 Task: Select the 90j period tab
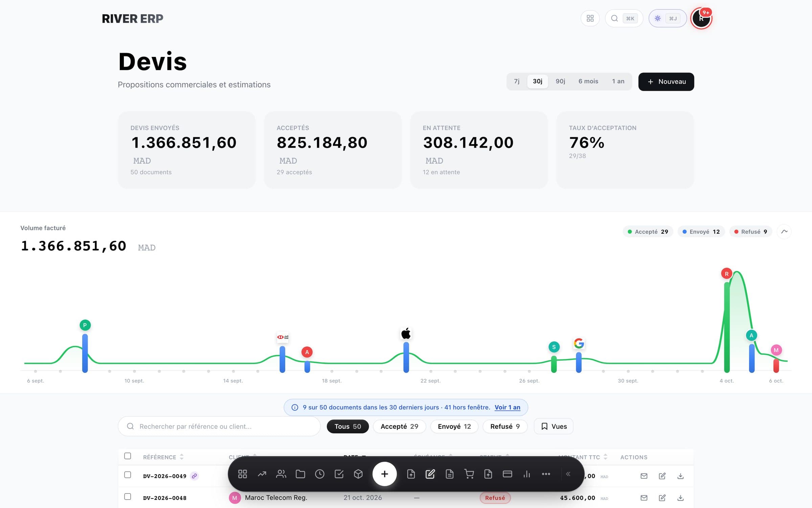560,81
